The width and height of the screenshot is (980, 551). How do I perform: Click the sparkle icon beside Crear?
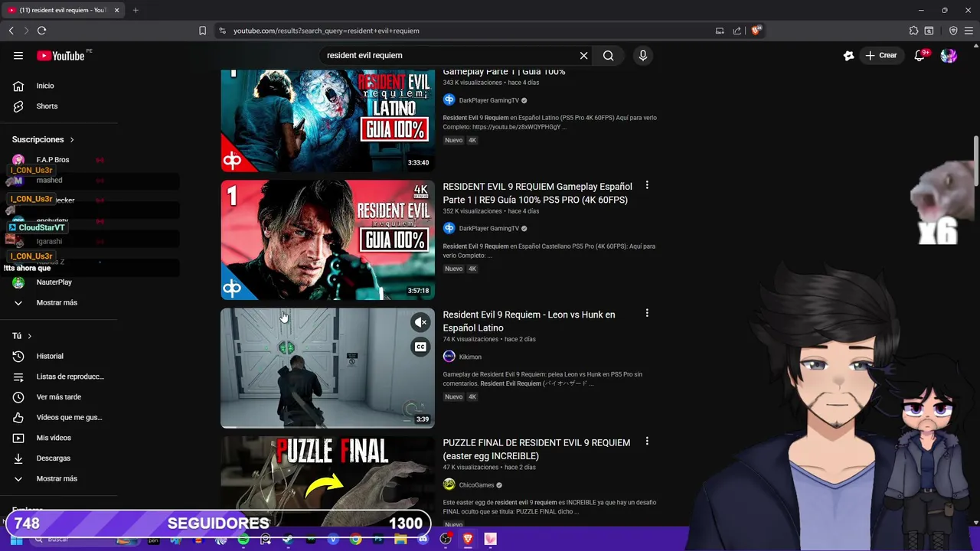848,55
